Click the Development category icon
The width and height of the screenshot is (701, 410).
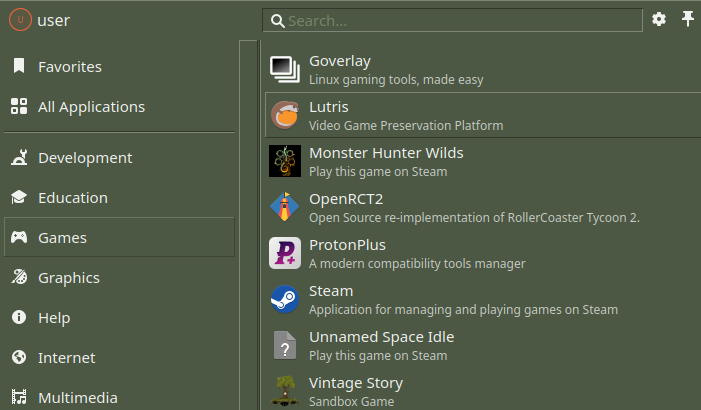click(x=19, y=157)
